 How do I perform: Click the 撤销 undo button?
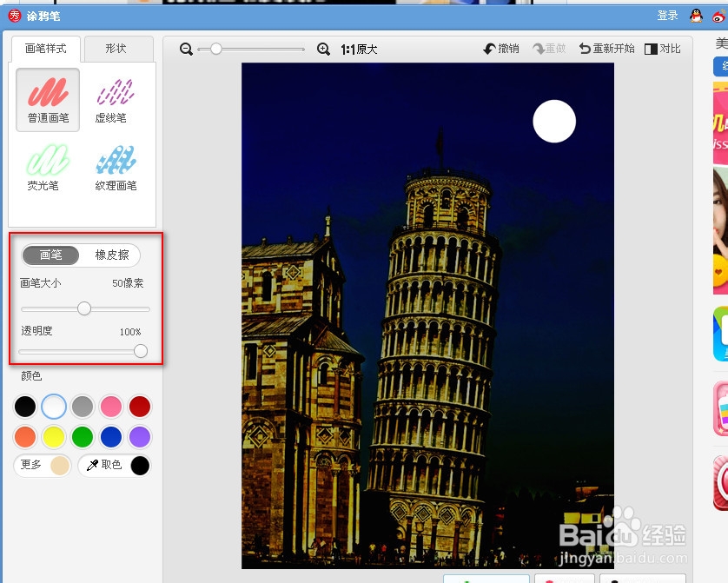500,49
